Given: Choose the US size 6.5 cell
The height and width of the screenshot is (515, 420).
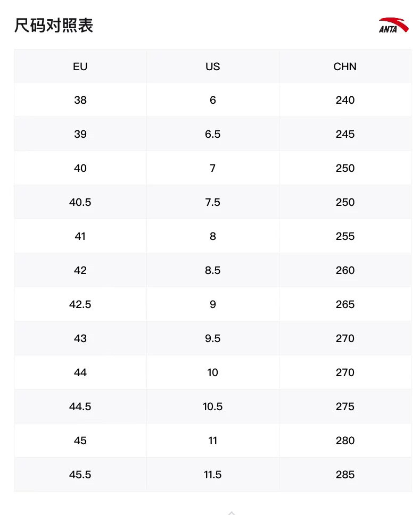Looking at the screenshot, I should point(212,134).
